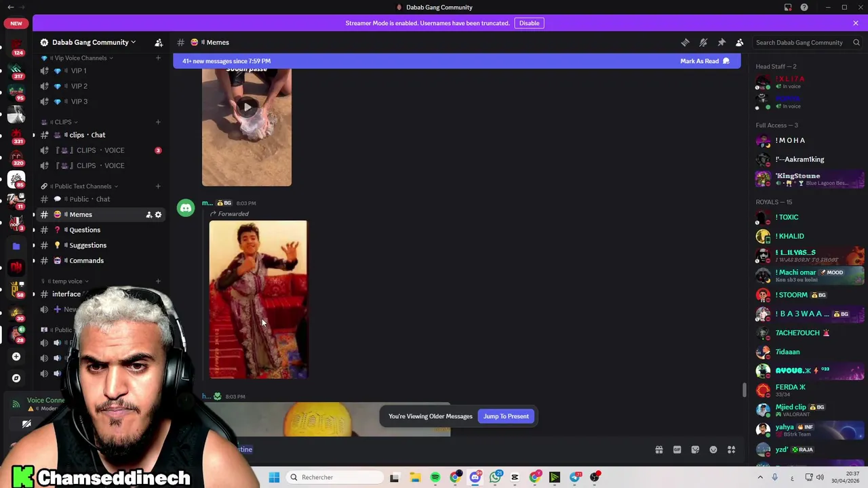Click the invite people icon beside server name

pyautogui.click(x=159, y=42)
